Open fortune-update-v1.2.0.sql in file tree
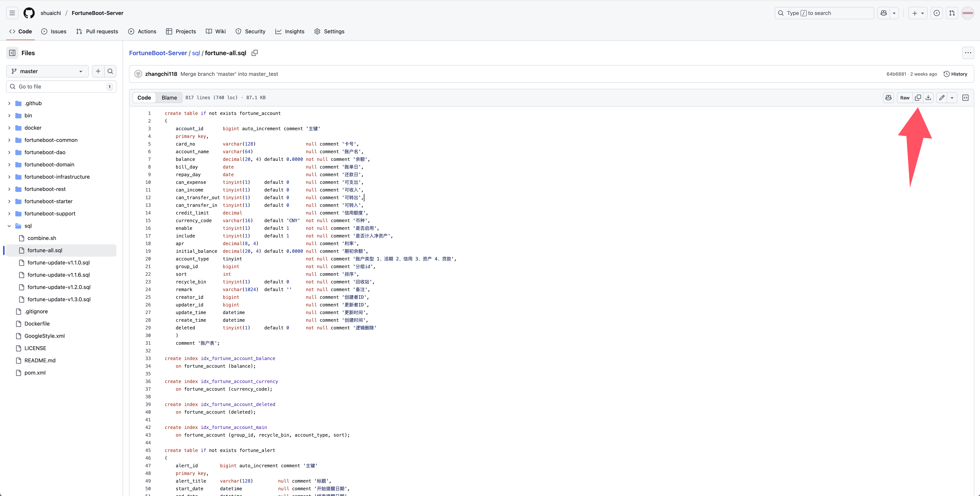Screen dimensions: 980x496 pos(59,287)
